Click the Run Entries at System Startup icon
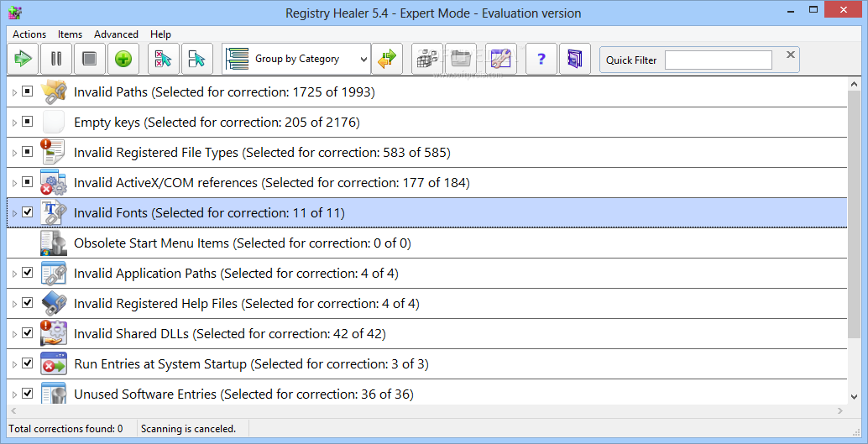 [54, 363]
